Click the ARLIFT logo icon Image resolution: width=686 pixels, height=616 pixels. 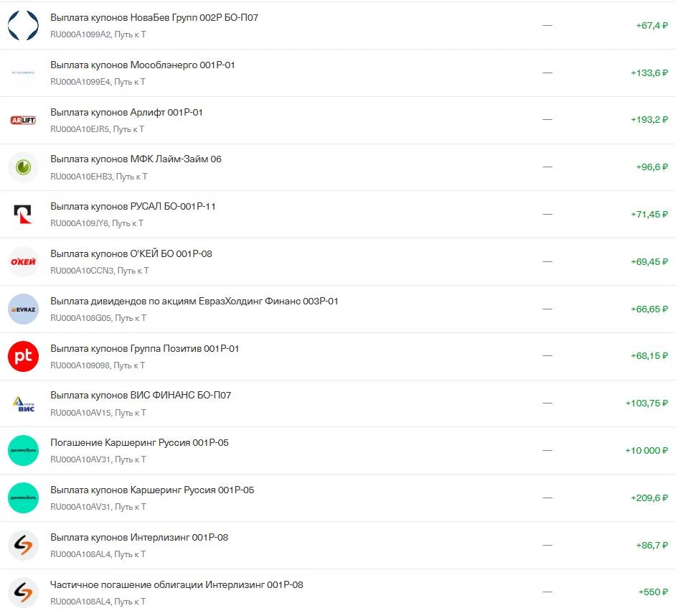pyautogui.click(x=23, y=120)
